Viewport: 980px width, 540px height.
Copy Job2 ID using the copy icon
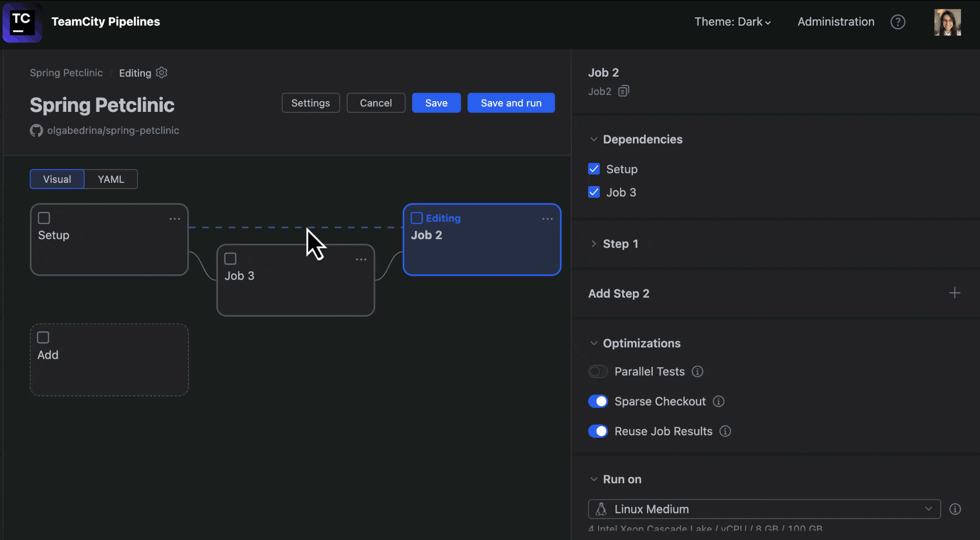[624, 91]
